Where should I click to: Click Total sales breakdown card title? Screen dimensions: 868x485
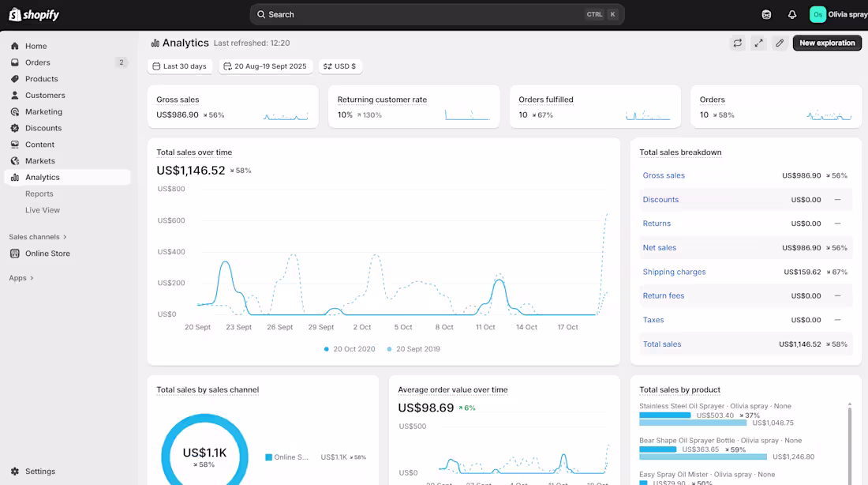tap(680, 152)
